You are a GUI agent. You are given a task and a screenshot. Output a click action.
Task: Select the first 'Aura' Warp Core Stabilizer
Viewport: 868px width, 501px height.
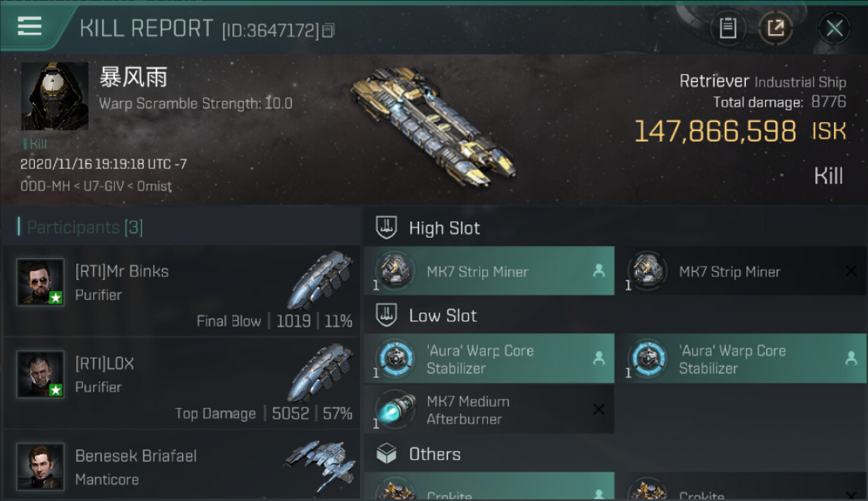pyautogui.click(x=489, y=359)
